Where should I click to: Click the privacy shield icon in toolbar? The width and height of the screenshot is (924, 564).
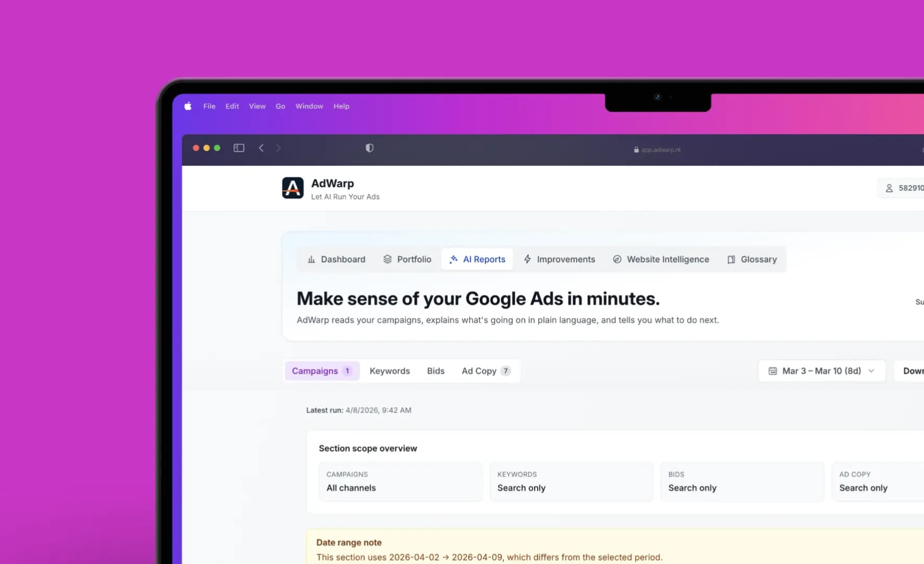click(370, 148)
